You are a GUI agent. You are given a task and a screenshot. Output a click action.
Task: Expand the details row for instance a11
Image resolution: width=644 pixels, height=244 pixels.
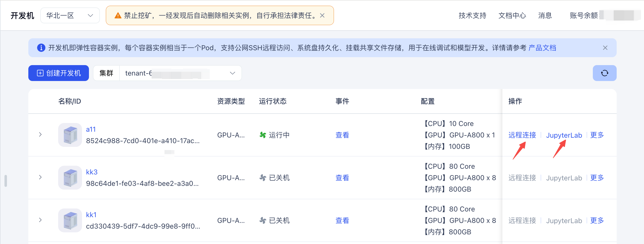click(x=40, y=134)
